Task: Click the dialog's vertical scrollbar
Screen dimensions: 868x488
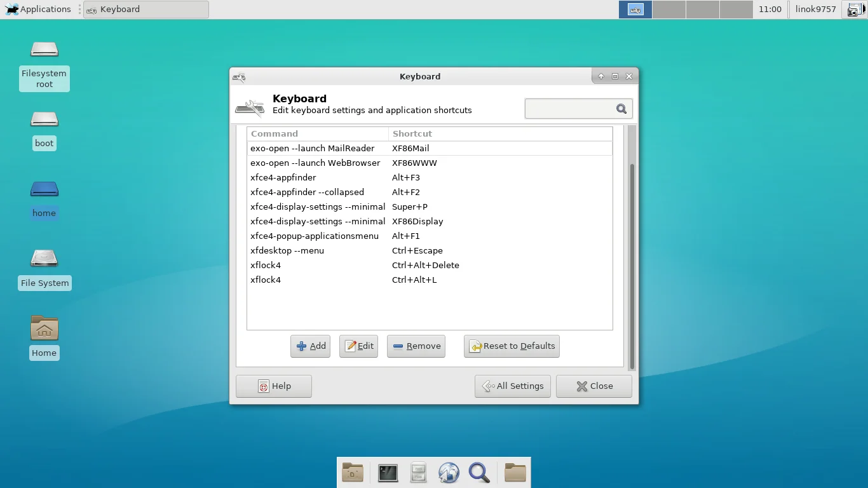Action: pyautogui.click(x=632, y=267)
